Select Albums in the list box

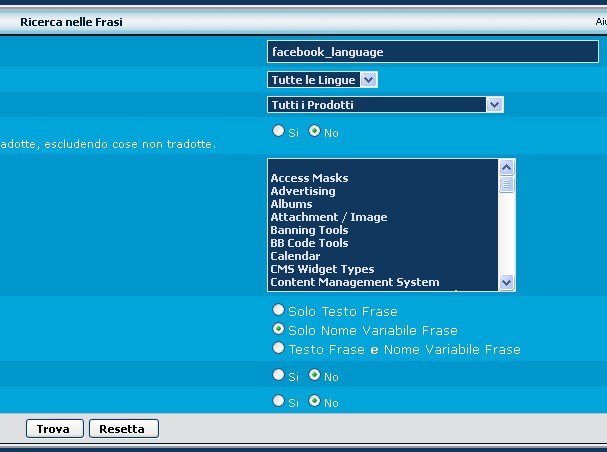291,204
